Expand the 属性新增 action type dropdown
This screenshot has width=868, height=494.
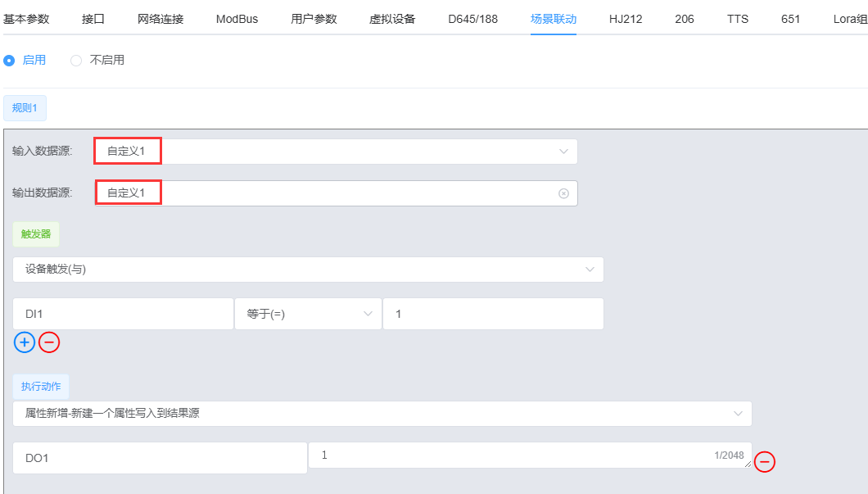[382, 414]
